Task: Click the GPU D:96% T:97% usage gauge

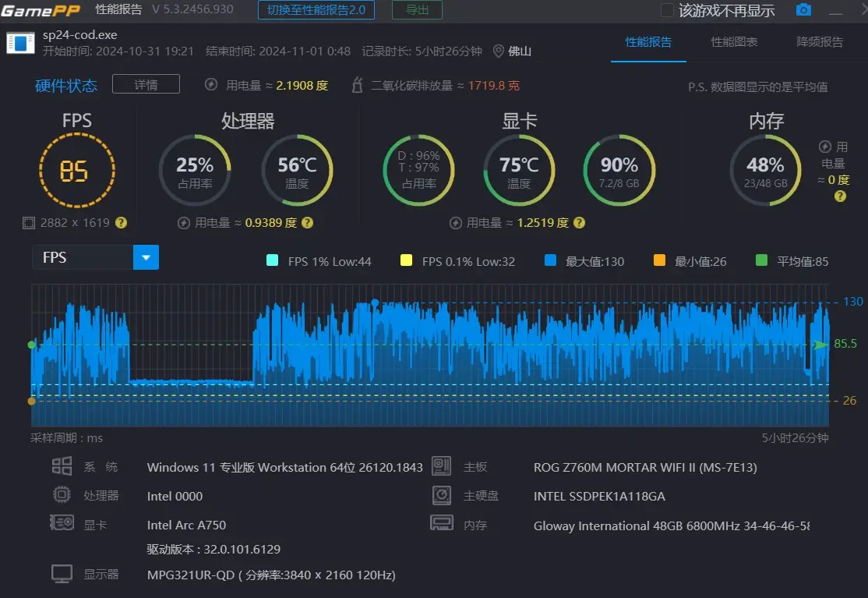Action: click(419, 171)
